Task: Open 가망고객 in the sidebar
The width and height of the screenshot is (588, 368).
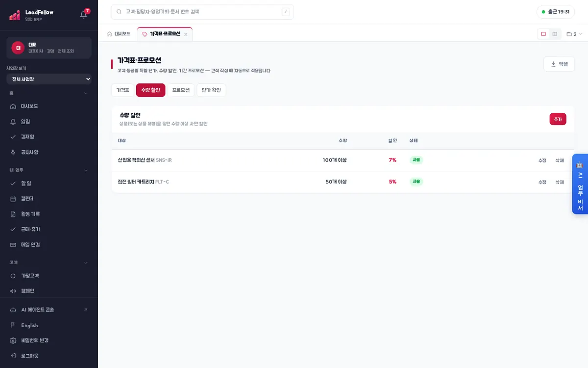Action: tap(49, 276)
